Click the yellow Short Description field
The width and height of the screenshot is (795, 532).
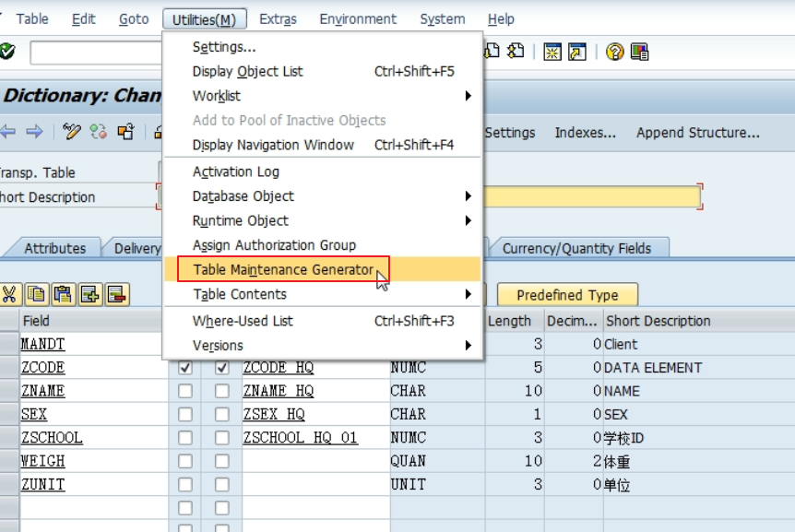pos(592,196)
